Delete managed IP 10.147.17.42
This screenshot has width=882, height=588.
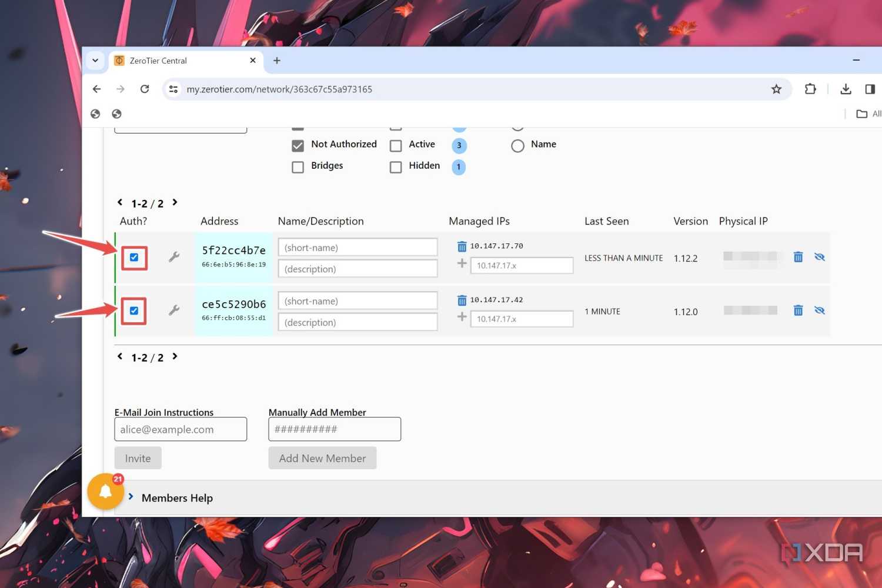462,300
